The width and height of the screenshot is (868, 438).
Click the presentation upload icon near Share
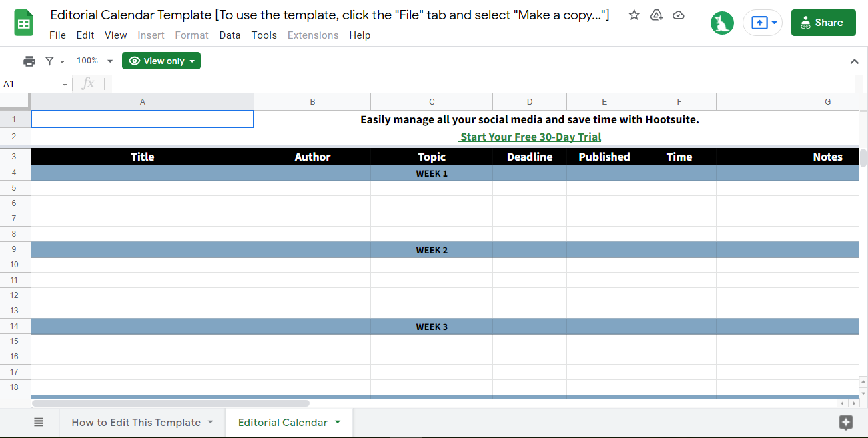[x=759, y=22]
